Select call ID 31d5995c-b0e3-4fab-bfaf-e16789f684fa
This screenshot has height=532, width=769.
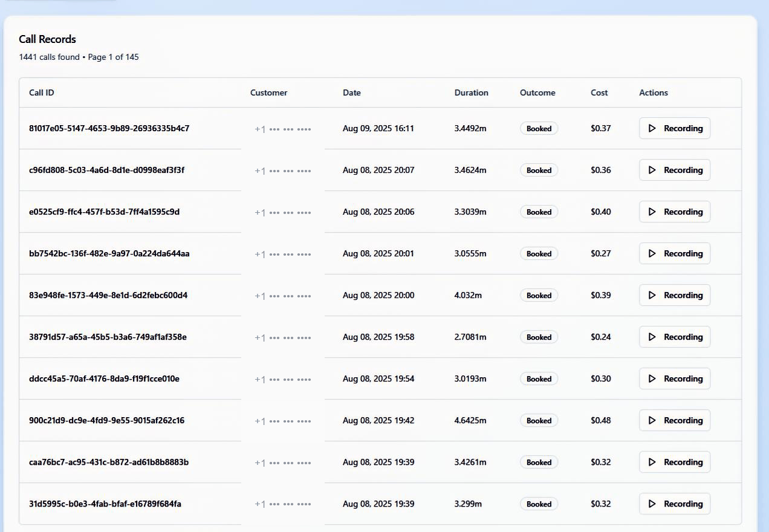click(x=105, y=504)
